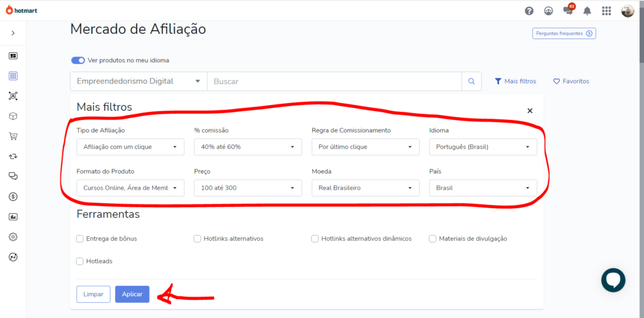Image resolution: width=644 pixels, height=318 pixels.
Task: Click the 'Limpar' button
Action: pyautogui.click(x=93, y=294)
